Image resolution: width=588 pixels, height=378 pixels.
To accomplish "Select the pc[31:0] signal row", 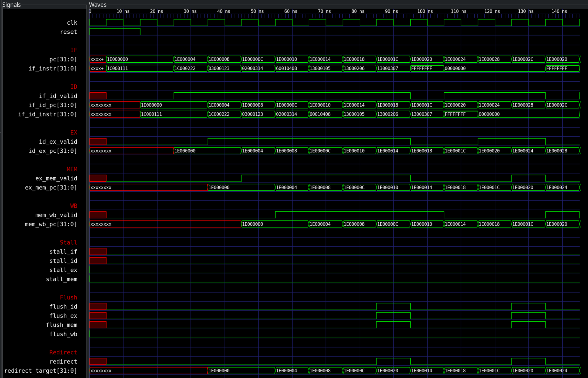I will (63, 59).
